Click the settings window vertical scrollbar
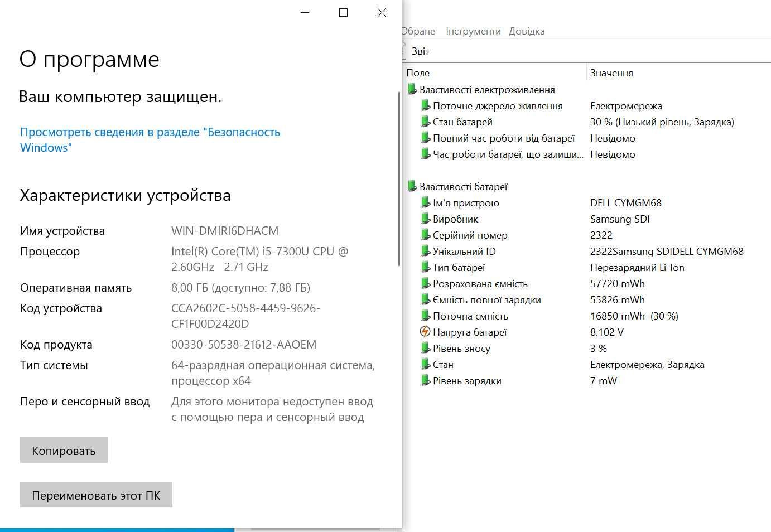The width and height of the screenshot is (771, 532). [399, 178]
